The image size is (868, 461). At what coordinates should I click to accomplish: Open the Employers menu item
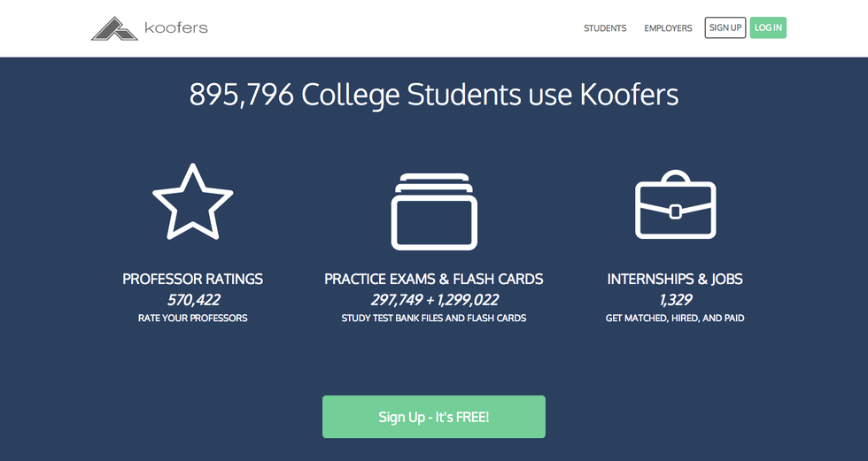(668, 28)
